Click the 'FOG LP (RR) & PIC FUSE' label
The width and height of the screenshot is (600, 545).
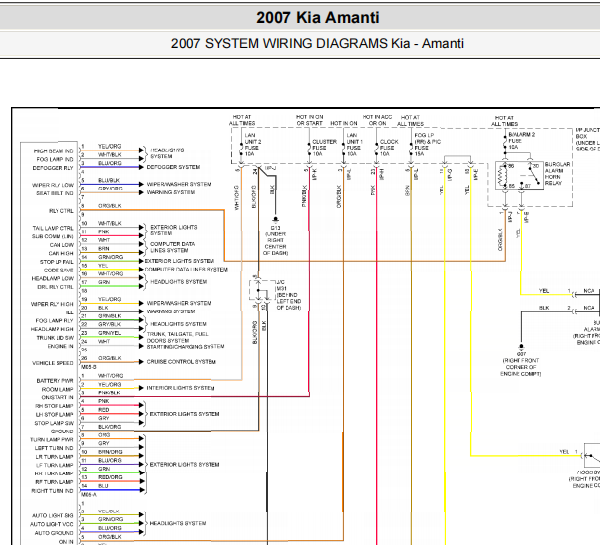tap(427, 145)
